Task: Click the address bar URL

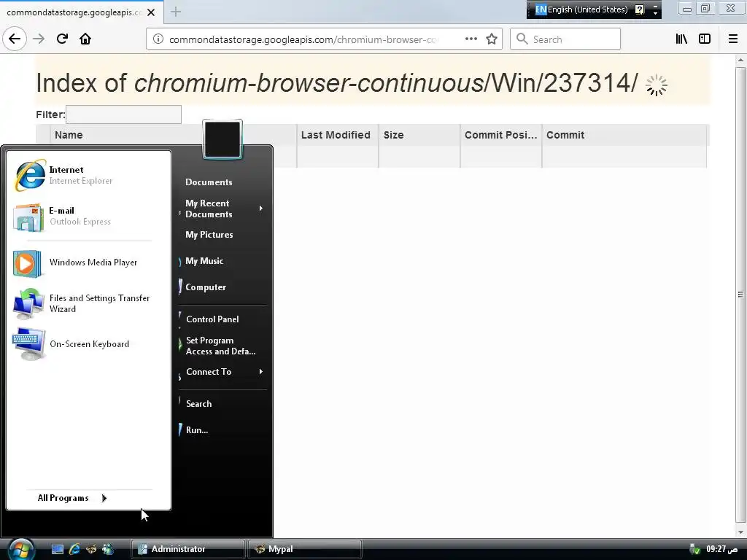Action: point(303,39)
